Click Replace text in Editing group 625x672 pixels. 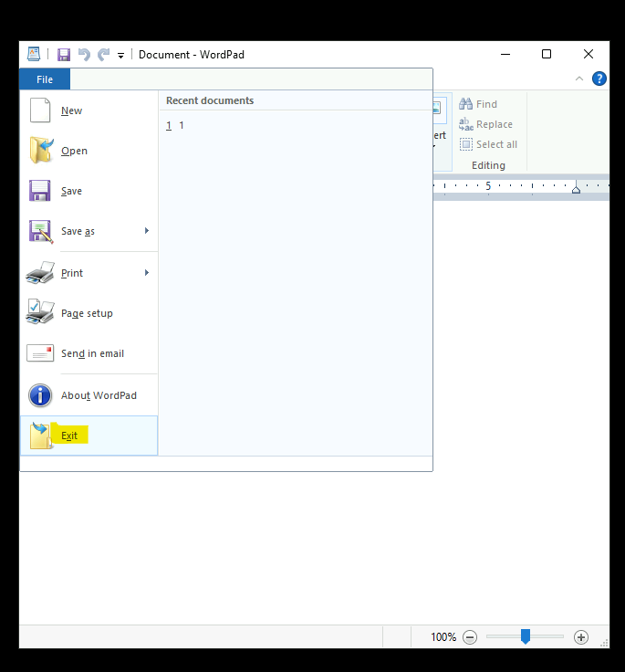(x=495, y=124)
